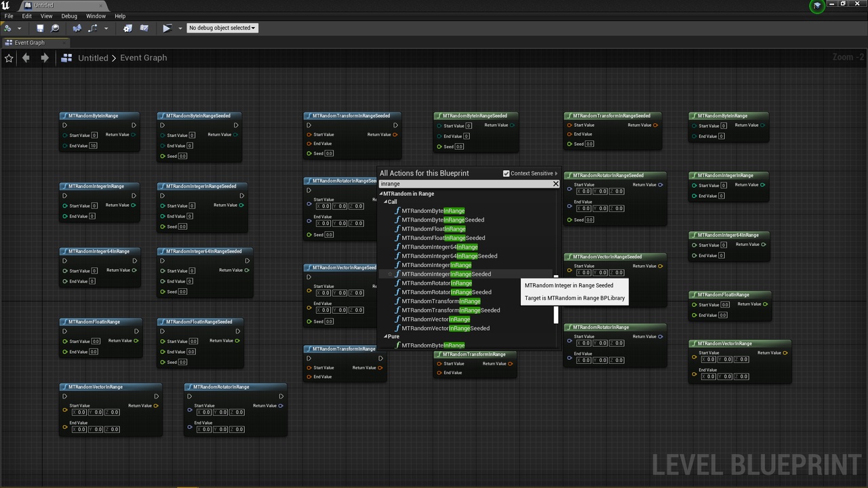Collapse the Call subcategory in actions list

[385, 202]
